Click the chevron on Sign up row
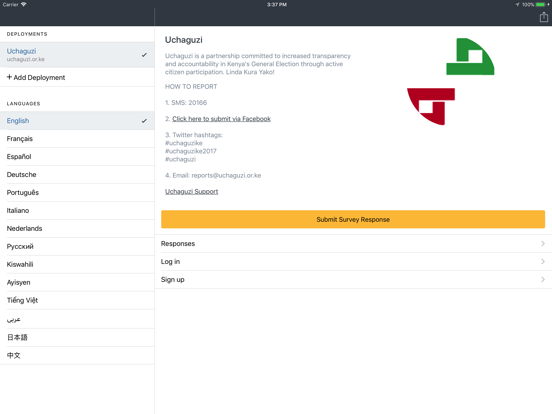Image resolution: width=552 pixels, height=414 pixels. click(x=543, y=280)
